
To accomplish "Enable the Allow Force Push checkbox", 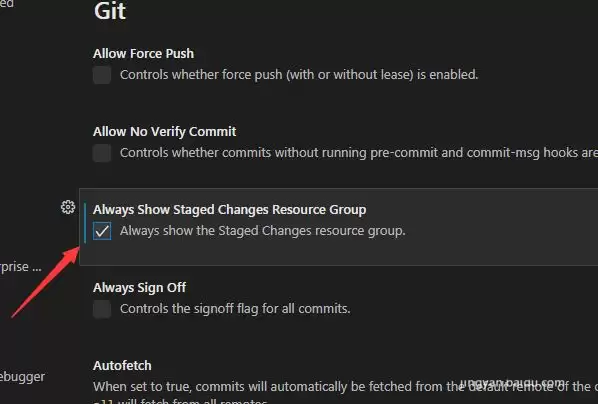I will pos(102,75).
